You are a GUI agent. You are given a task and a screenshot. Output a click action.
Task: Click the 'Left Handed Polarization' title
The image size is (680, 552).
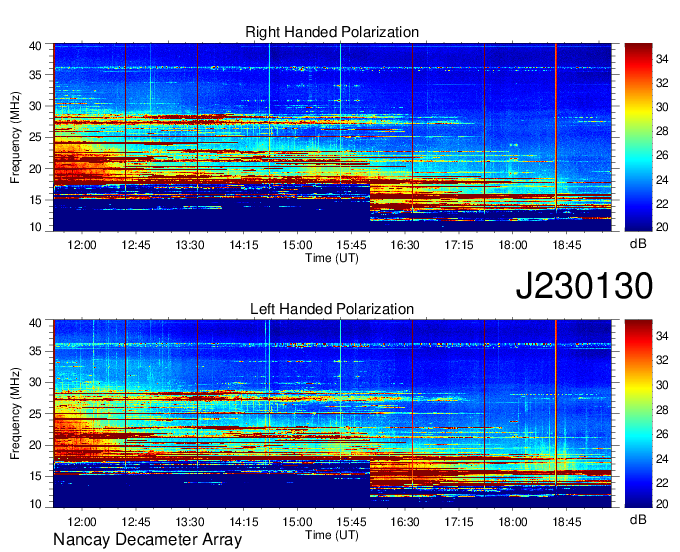point(332,309)
